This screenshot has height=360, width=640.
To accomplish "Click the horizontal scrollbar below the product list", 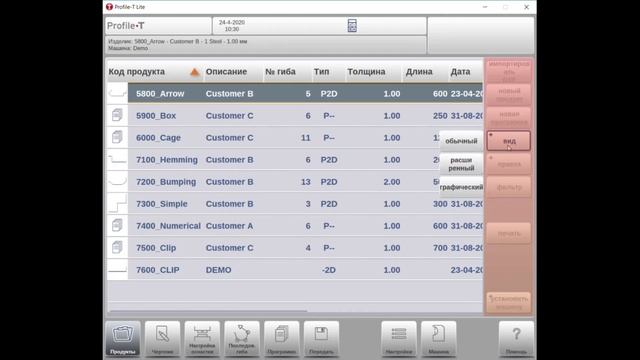I will click(208, 311).
